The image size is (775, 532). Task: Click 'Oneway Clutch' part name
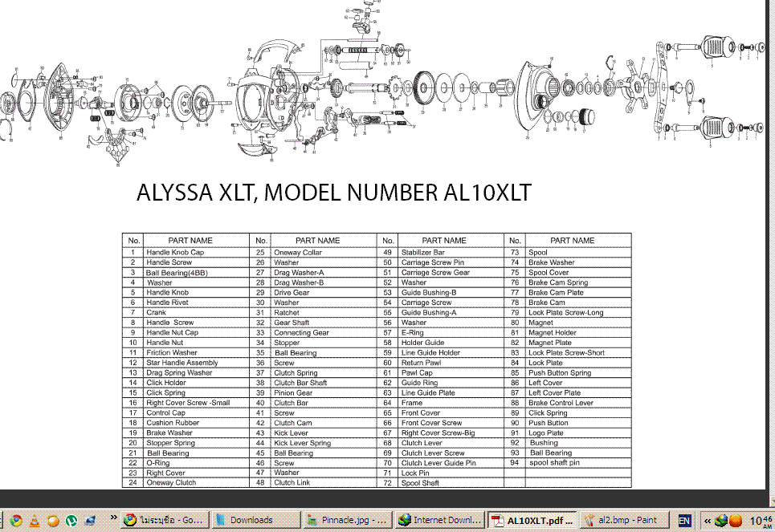pyautogui.click(x=171, y=482)
